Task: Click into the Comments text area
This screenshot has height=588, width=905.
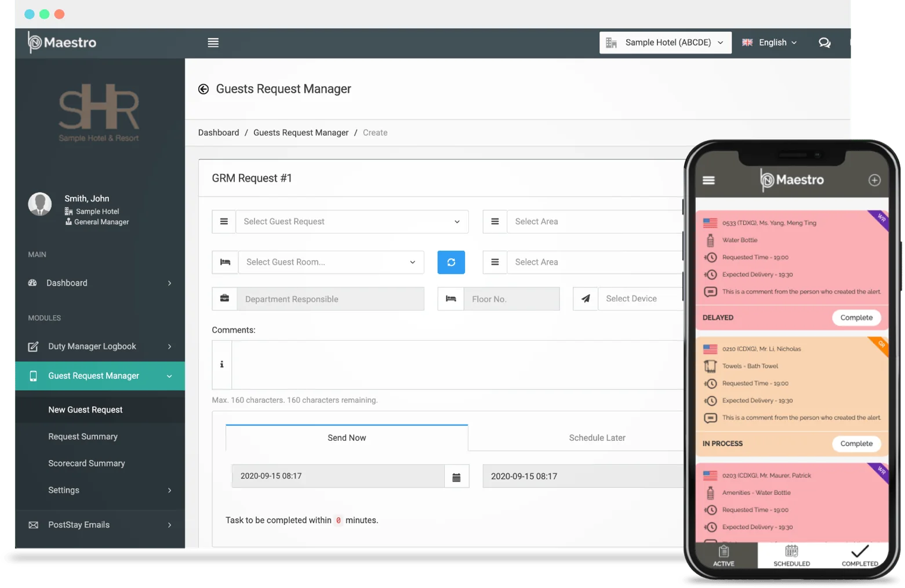Action: click(457, 364)
